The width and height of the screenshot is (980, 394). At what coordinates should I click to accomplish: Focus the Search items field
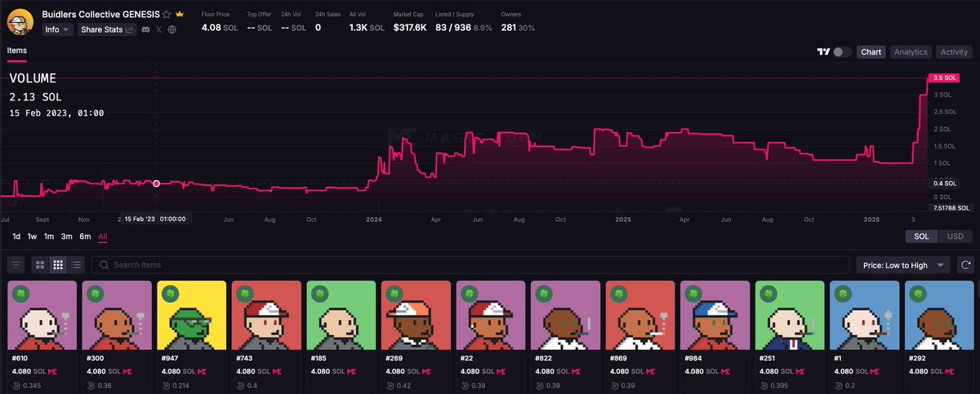point(469,264)
